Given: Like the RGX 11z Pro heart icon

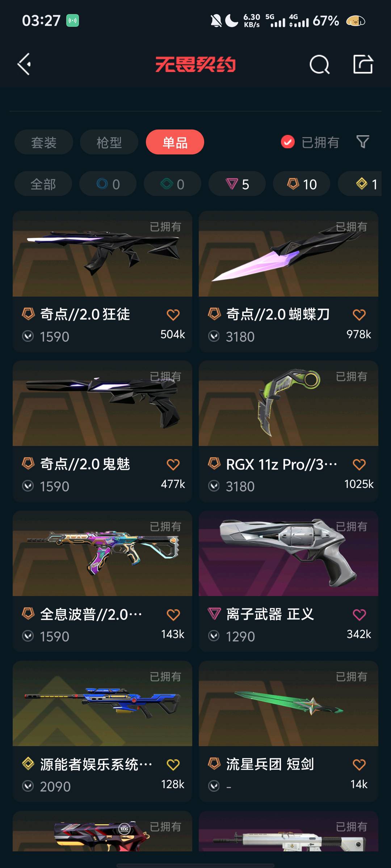Looking at the screenshot, I should pyautogui.click(x=359, y=464).
